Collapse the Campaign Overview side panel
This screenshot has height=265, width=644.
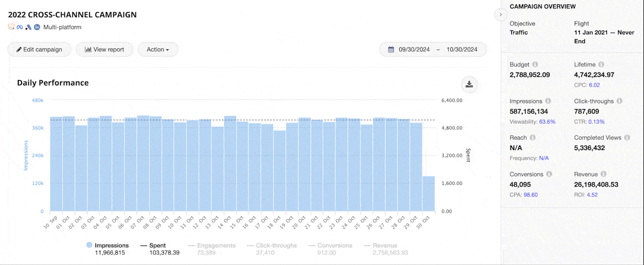[x=500, y=15]
